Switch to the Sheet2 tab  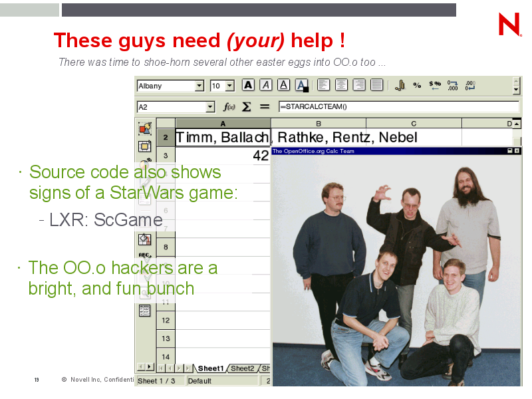click(x=242, y=368)
